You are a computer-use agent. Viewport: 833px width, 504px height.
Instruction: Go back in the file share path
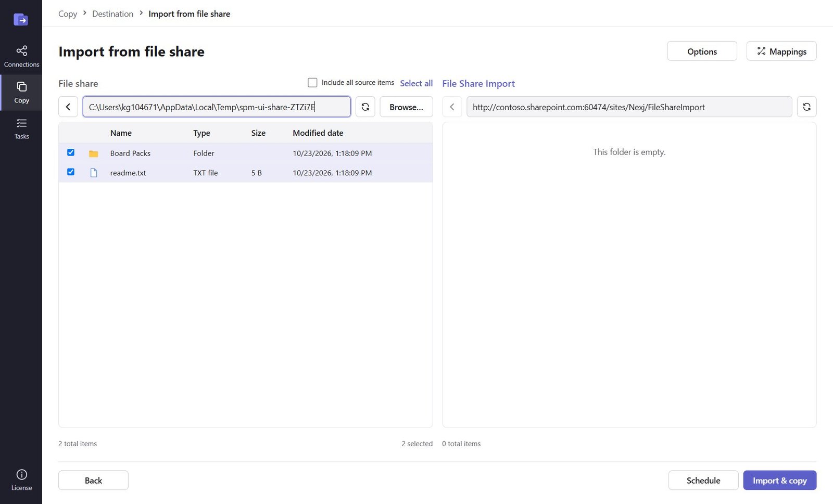68,107
